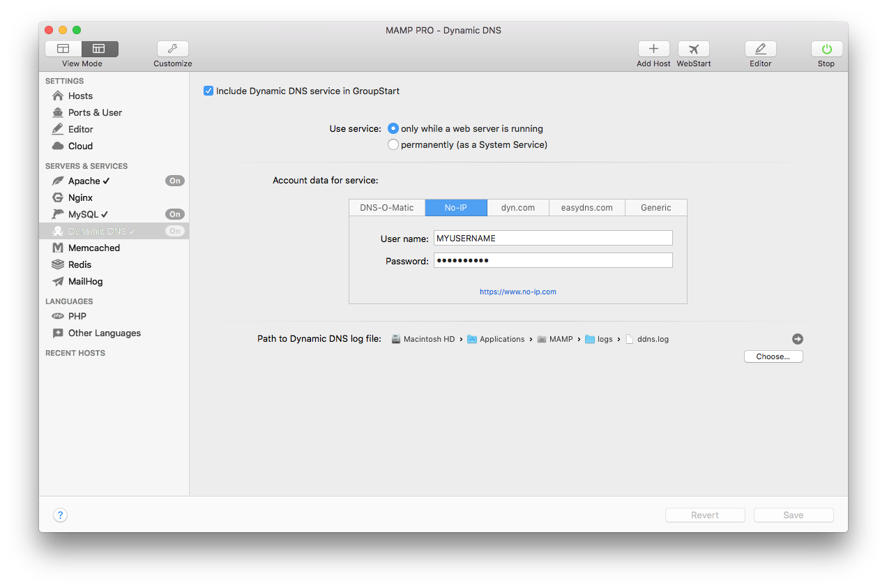Viewport: 887px width, 588px height.
Task: Click in the User name field
Action: pos(552,238)
